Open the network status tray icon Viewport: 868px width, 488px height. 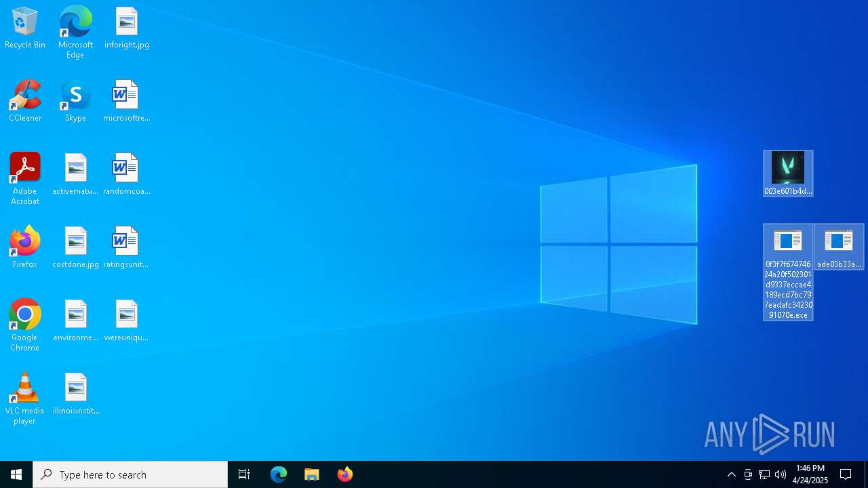[764, 474]
